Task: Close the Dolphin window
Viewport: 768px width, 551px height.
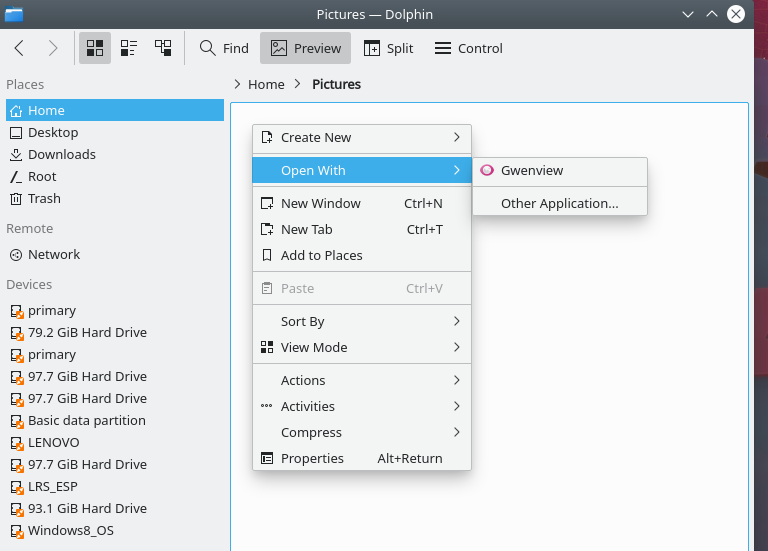Action: 736,14
